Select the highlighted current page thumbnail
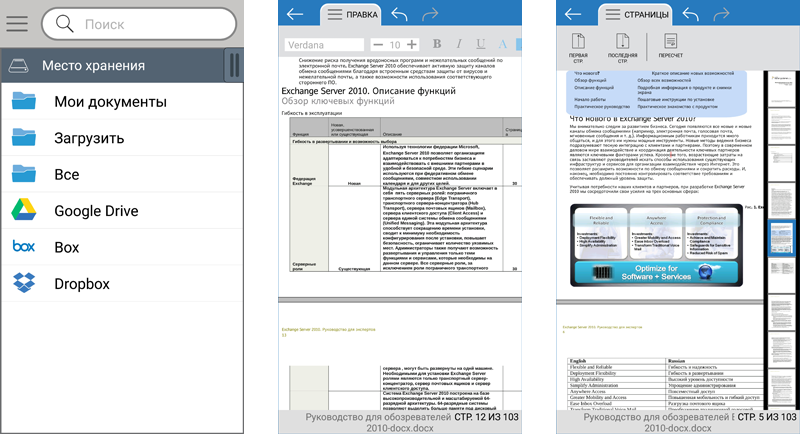Viewport: 800px width, 434px height. point(781,237)
